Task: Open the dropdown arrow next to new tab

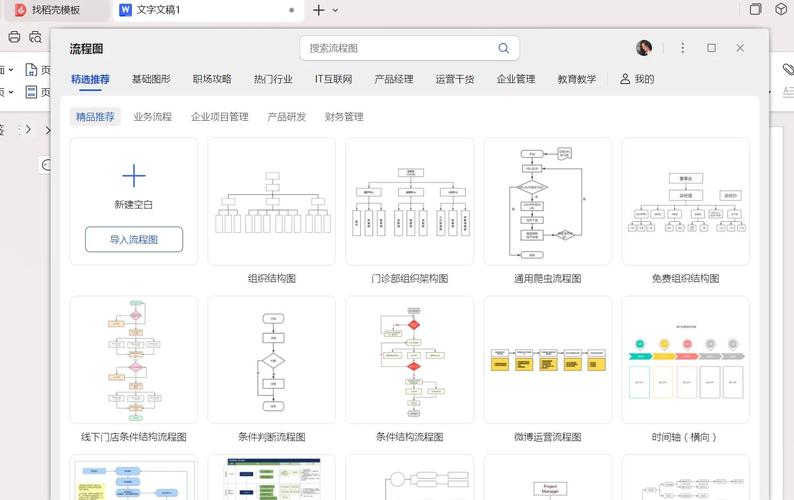Action: click(335, 10)
